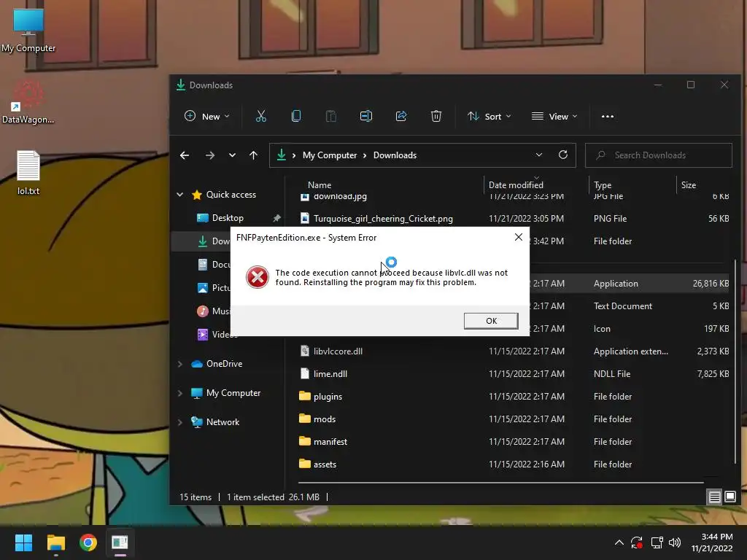Image resolution: width=747 pixels, height=560 pixels.
Task: Sort by Type column header
Action: pos(603,184)
